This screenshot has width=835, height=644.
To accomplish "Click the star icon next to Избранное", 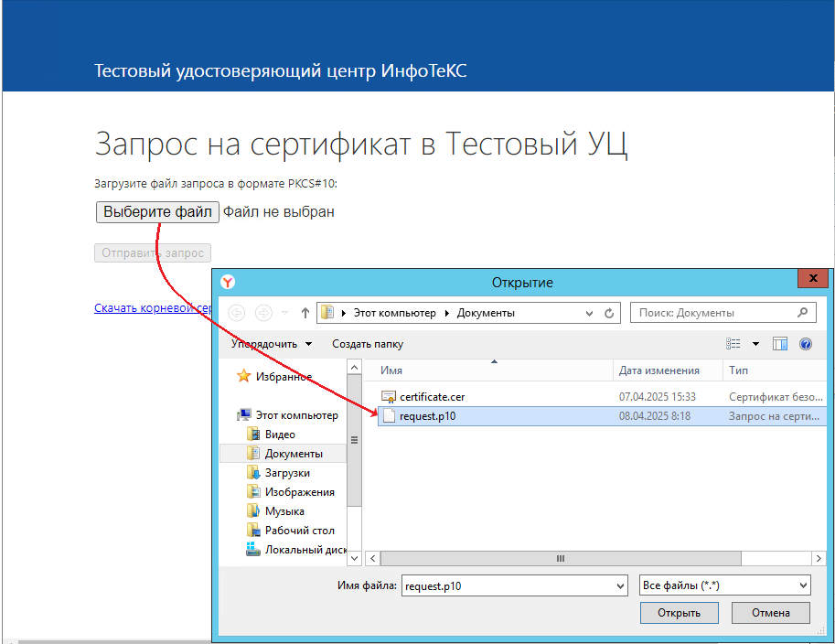I will pos(244,376).
